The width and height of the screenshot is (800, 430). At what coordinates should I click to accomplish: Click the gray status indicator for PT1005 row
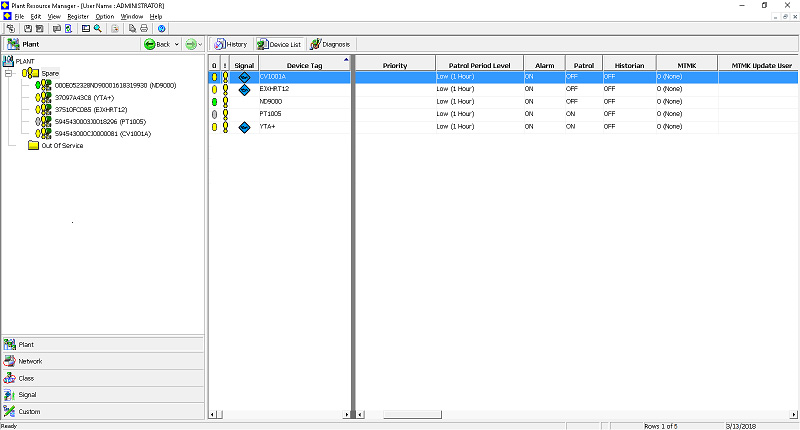click(214, 114)
